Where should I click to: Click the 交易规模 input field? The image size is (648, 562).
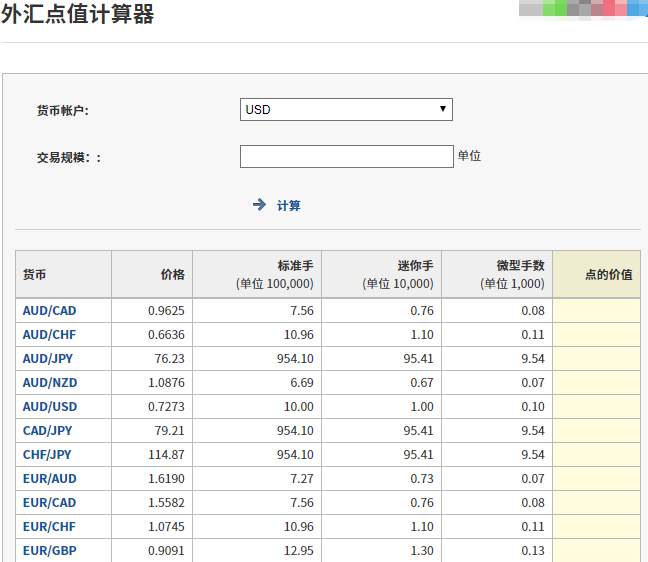coord(347,156)
